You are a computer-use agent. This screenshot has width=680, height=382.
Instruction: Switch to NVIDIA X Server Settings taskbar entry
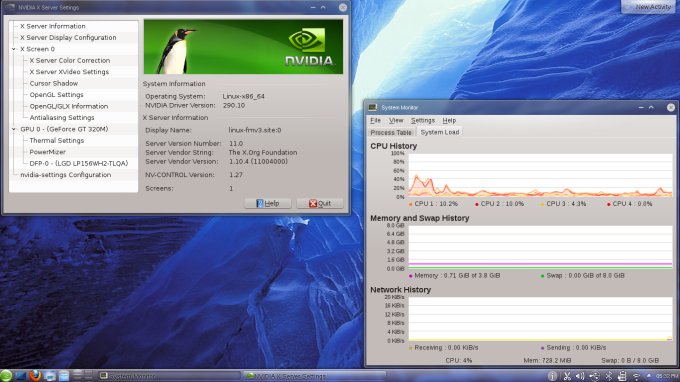click(314, 376)
